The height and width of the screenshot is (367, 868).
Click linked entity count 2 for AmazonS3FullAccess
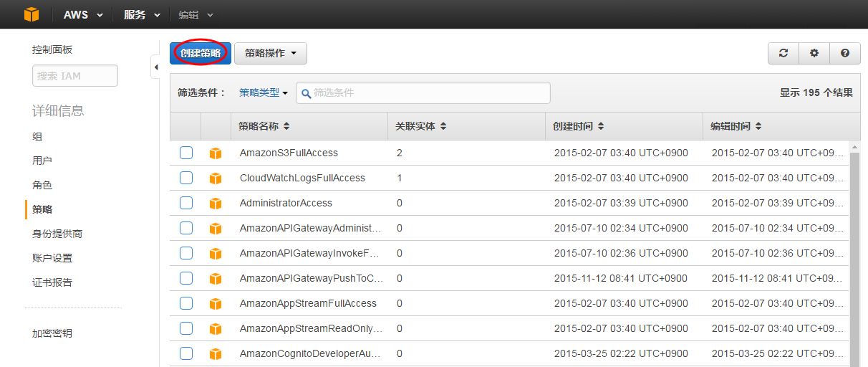(x=400, y=153)
